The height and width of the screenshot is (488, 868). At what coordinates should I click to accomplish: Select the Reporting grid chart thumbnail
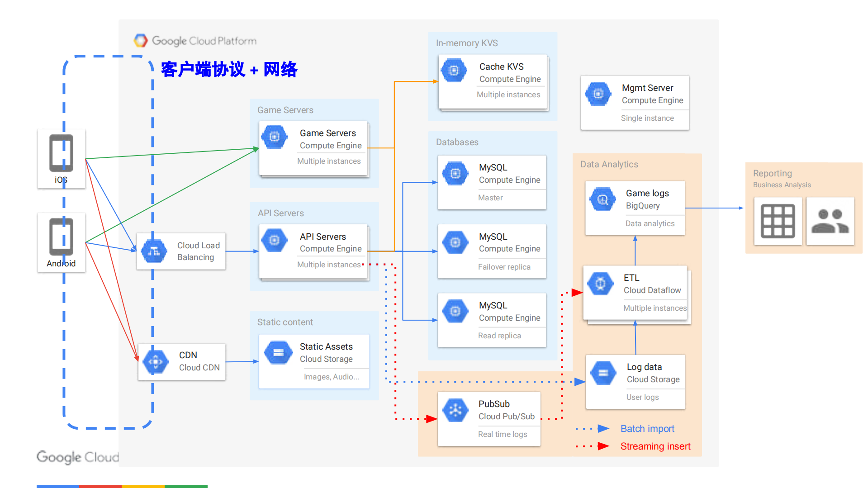point(777,221)
